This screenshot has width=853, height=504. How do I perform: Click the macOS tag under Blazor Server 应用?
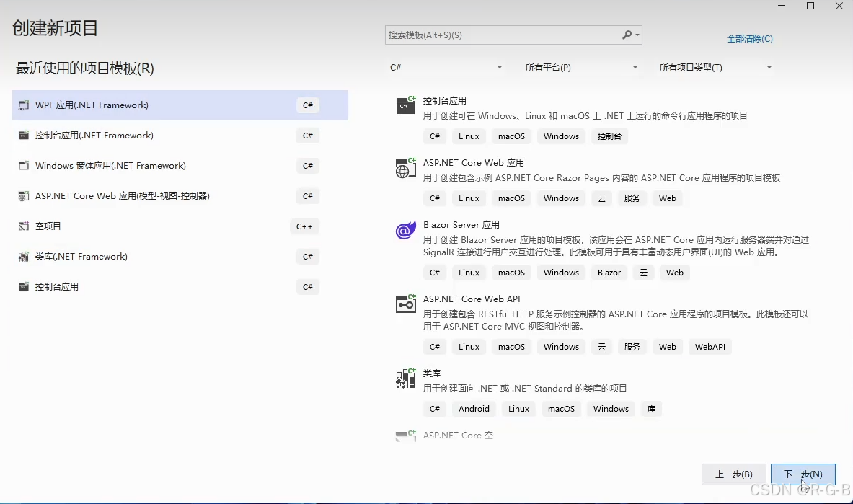[511, 273]
